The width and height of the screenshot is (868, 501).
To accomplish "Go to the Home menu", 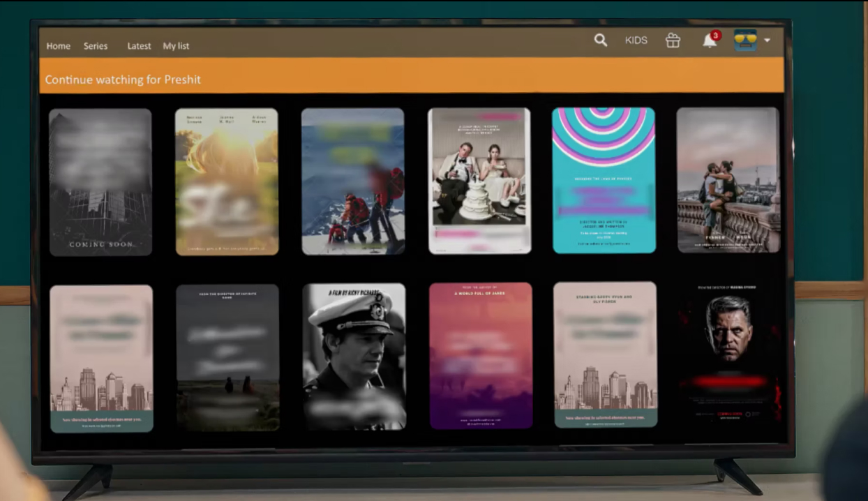I will coord(59,46).
